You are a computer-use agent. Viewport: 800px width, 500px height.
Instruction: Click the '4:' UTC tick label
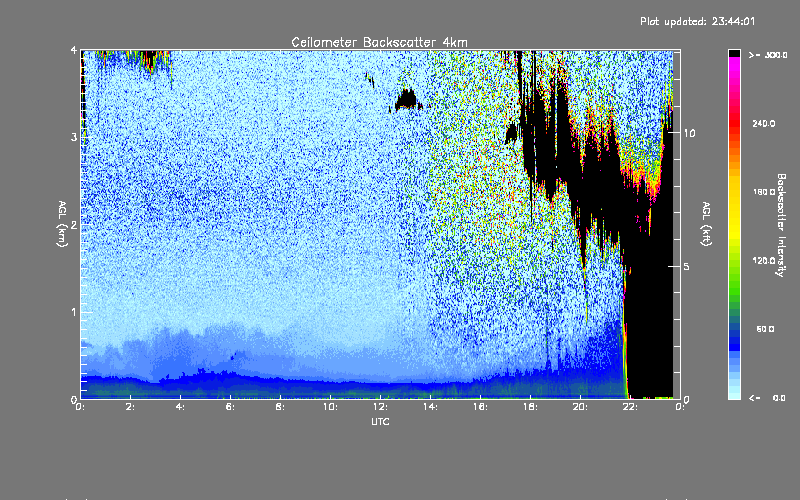coord(180,407)
